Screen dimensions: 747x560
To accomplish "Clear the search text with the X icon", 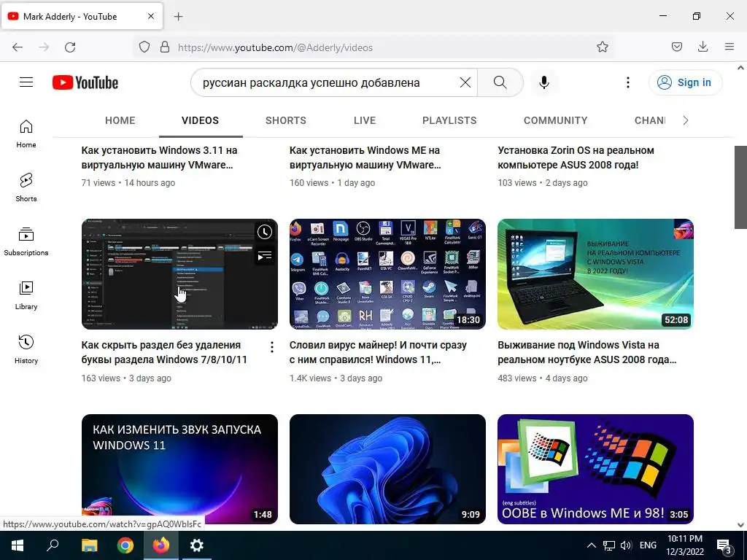I will point(465,82).
